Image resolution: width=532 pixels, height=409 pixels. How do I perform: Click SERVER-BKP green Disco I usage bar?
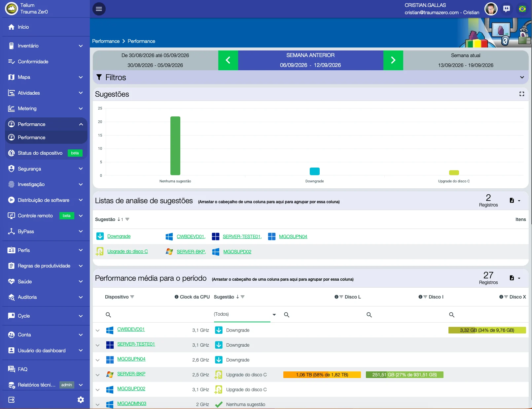click(405, 375)
